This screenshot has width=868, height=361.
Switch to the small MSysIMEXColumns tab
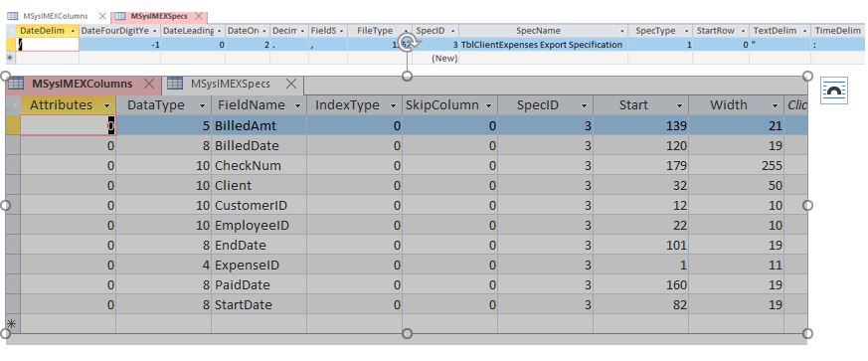click(56, 17)
